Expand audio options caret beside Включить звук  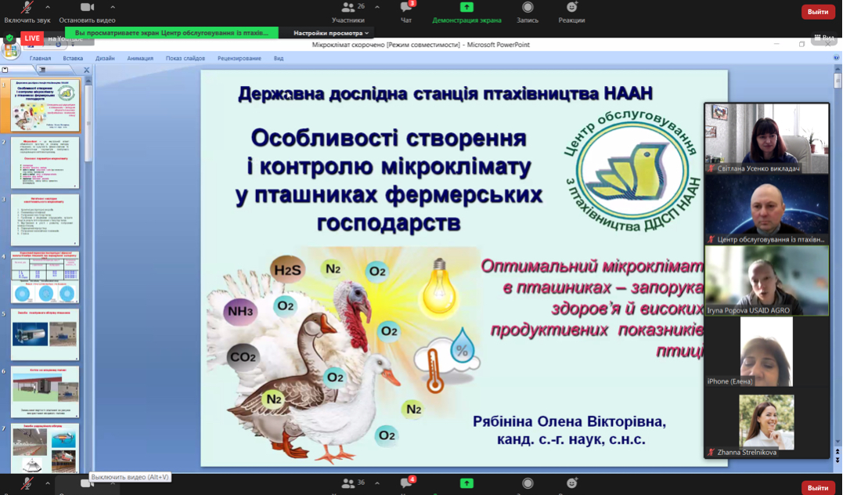pyautogui.click(x=48, y=7)
